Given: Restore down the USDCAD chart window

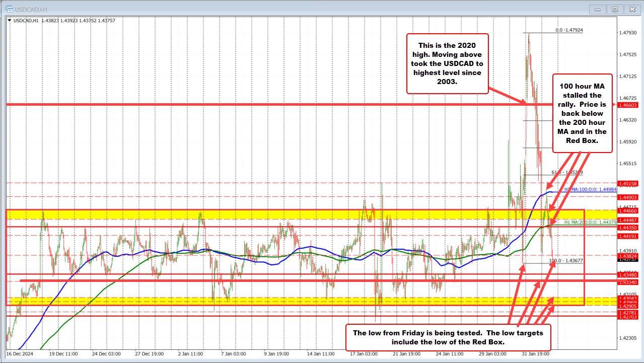Looking at the screenshot, I should (614, 9).
